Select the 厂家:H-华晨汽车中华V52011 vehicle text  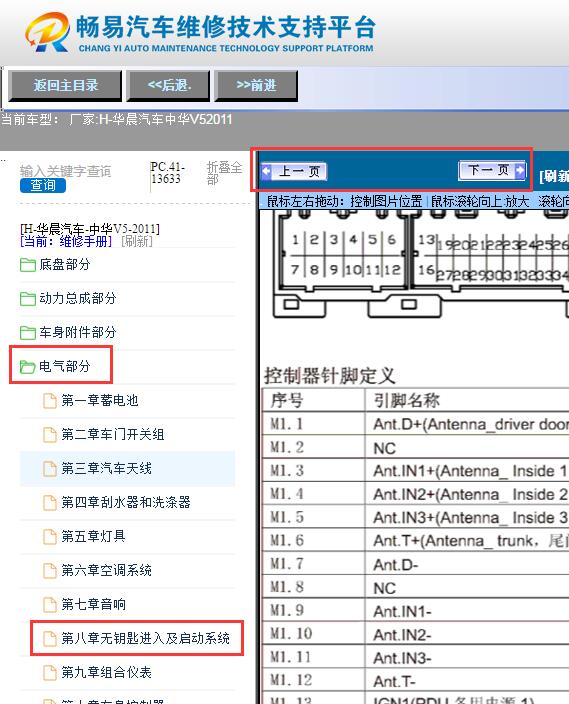click(150, 119)
